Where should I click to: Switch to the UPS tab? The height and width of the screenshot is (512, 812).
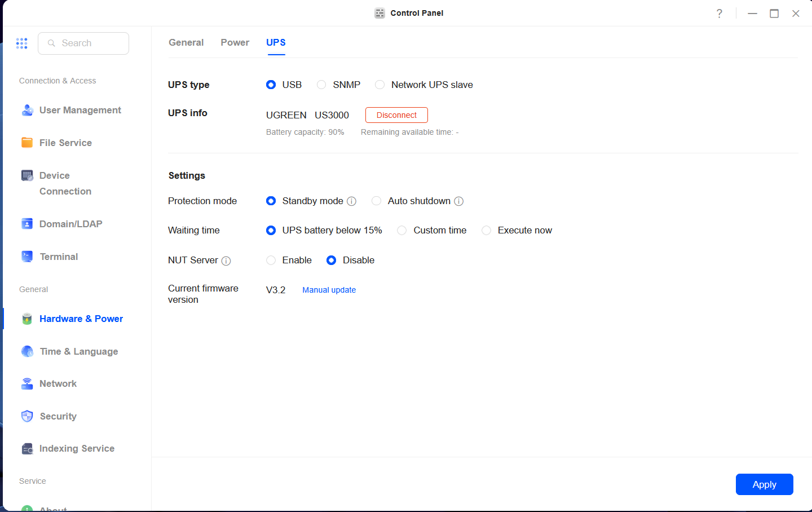click(276, 42)
